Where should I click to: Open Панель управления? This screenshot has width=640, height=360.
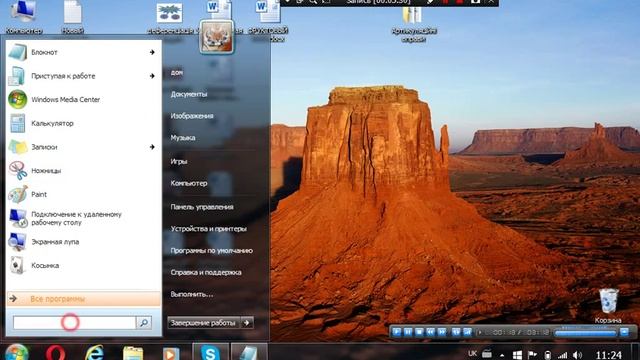click(x=202, y=207)
